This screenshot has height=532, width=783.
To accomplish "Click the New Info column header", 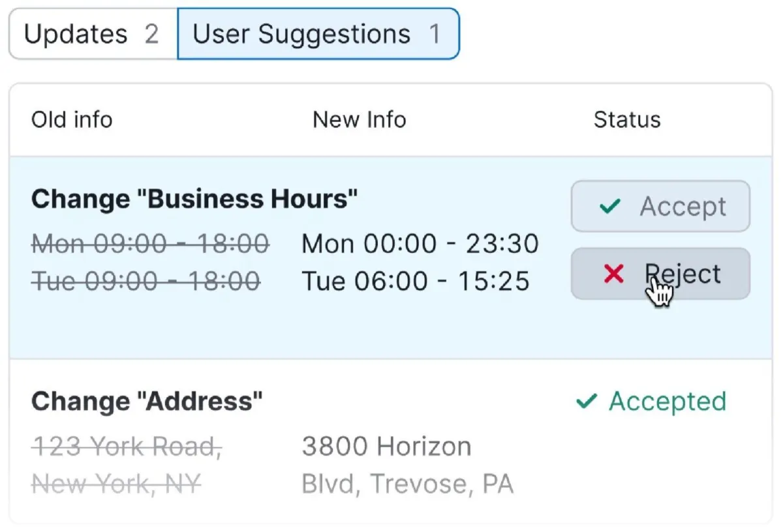I will click(x=360, y=120).
